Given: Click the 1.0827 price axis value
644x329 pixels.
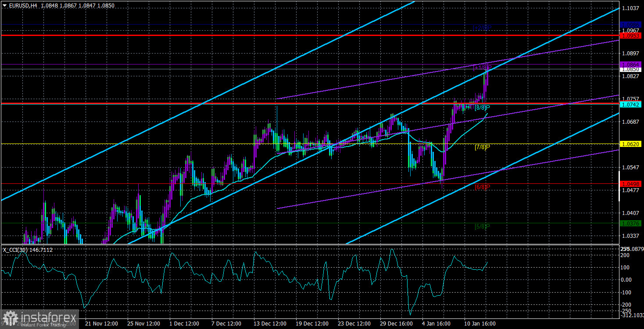Looking at the screenshot, I should tap(631, 76).
